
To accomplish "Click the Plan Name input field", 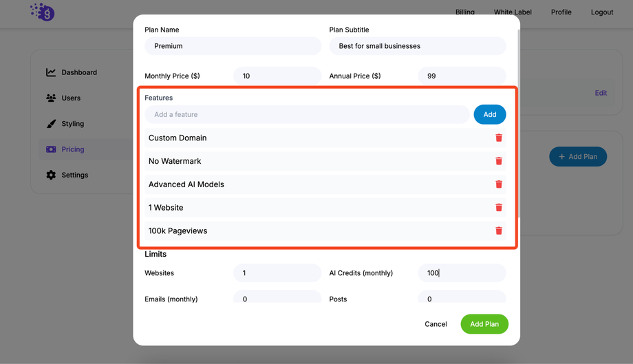I will tap(233, 46).
